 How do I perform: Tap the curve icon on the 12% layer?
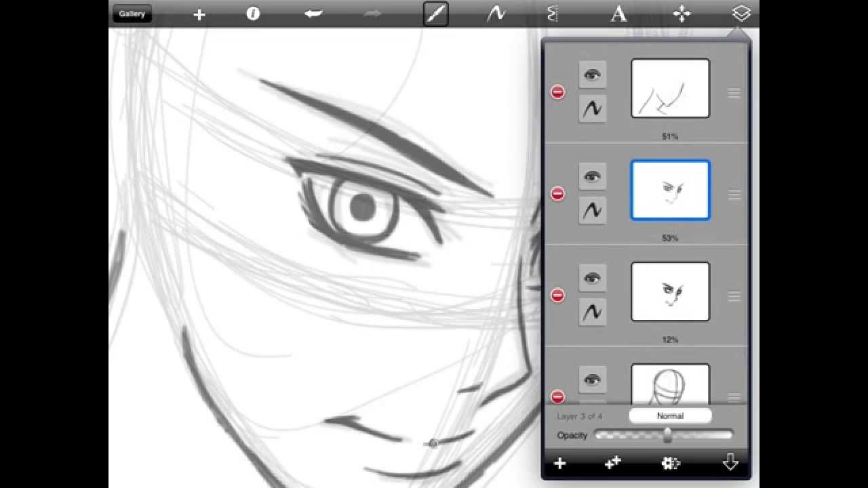click(x=593, y=312)
